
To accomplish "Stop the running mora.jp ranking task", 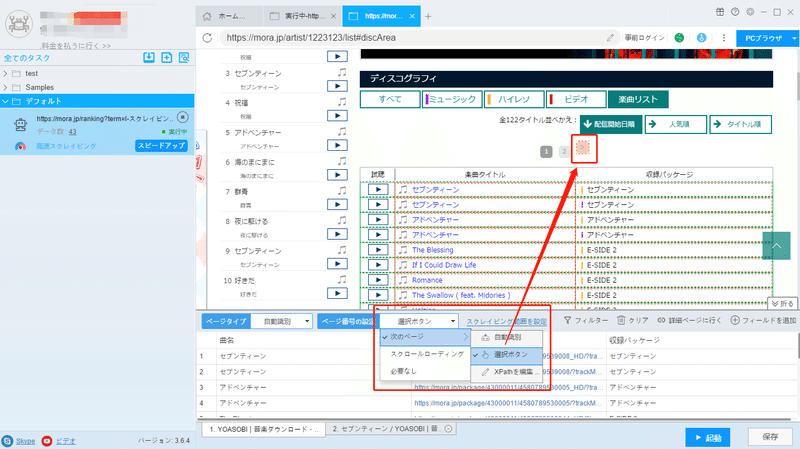I will click(183, 117).
